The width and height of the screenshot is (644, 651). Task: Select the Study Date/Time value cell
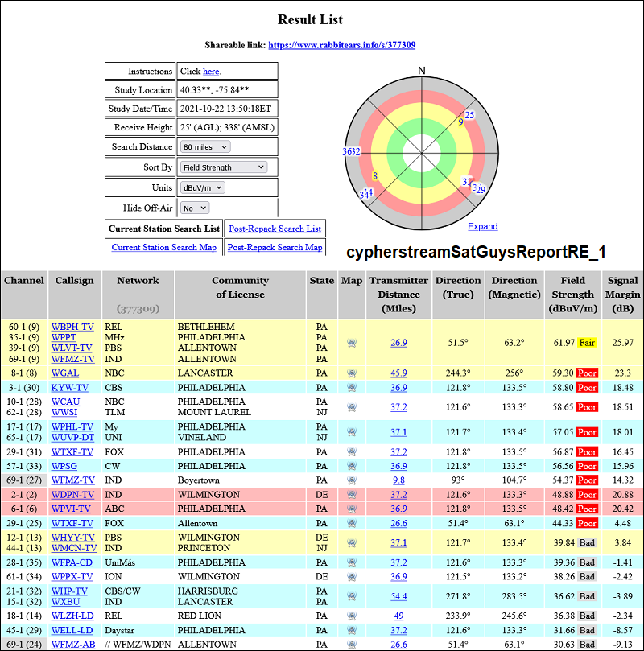[228, 109]
